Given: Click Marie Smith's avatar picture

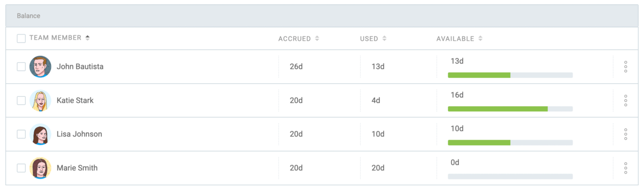Looking at the screenshot, I should [x=40, y=168].
